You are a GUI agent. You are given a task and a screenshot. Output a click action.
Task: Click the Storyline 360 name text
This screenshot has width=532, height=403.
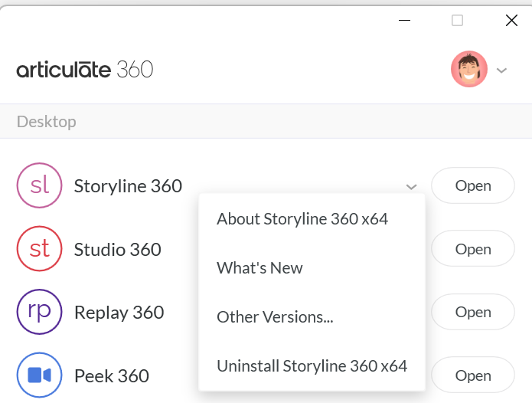pos(129,186)
